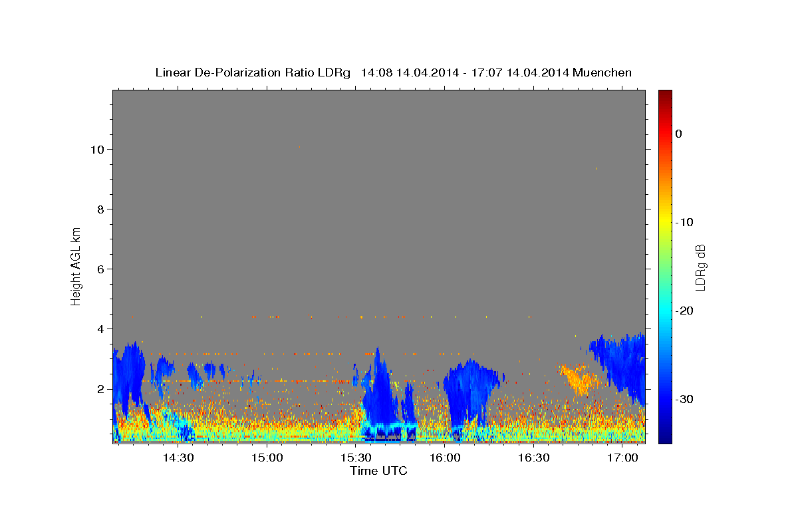This screenshot has width=798, height=532.
Task: Click the 'Muenchen' location label in title
Action: pos(602,72)
